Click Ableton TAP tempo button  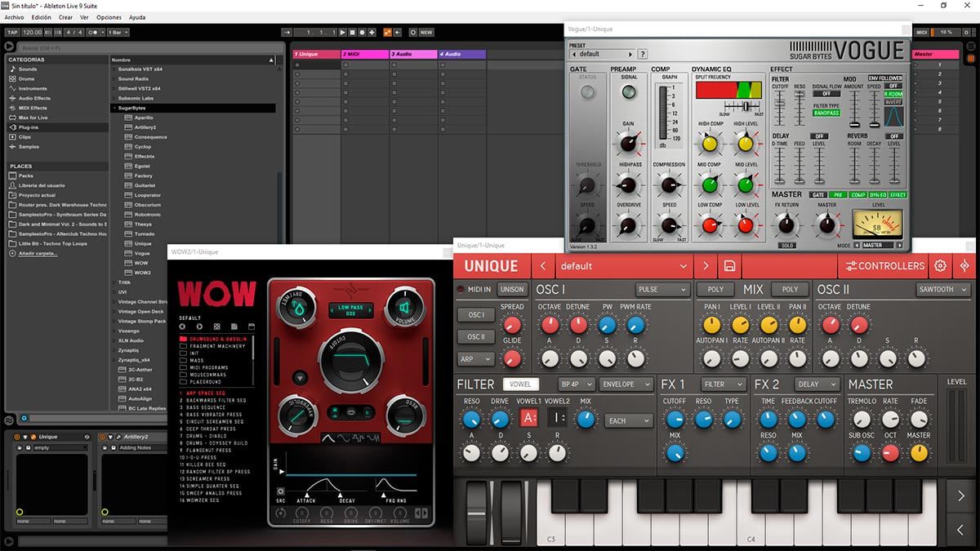(x=11, y=33)
